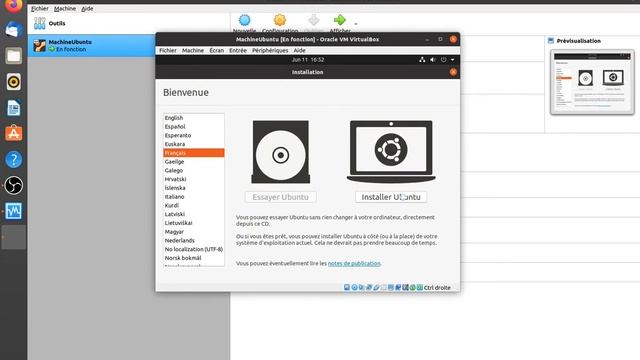The height and width of the screenshot is (360, 640).
Task: Select Galego in the language list
Action: pyautogui.click(x=193, y=170)
